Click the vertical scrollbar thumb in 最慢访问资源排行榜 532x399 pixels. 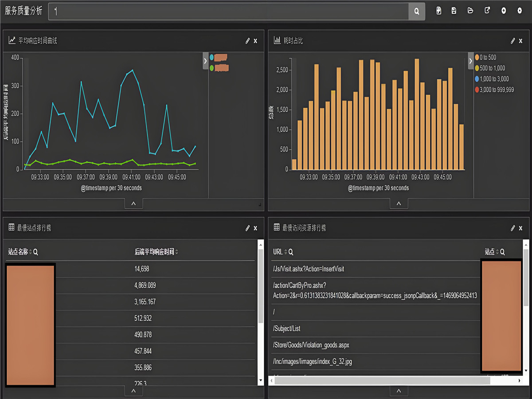pyautogui.click(x=526, y=277)
